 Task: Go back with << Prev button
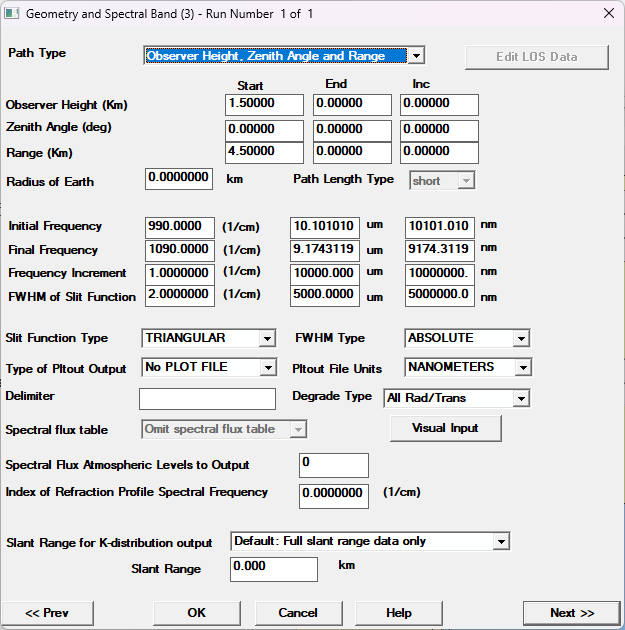coord(47,613)
